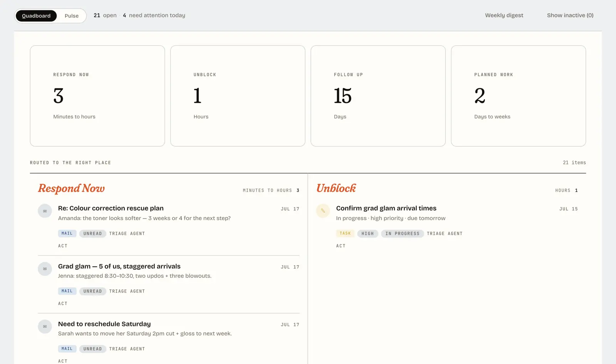Viewport: 616px width, 364px height.
Task: Click UNREAD tag on Need to reschedule Saturday
Action: pyautogui.click(x=93, y=349)
